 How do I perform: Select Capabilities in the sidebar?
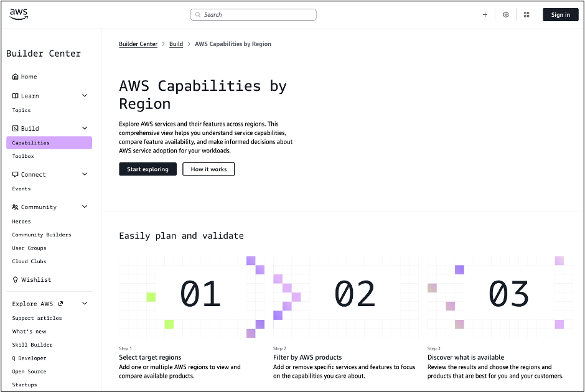49,143
